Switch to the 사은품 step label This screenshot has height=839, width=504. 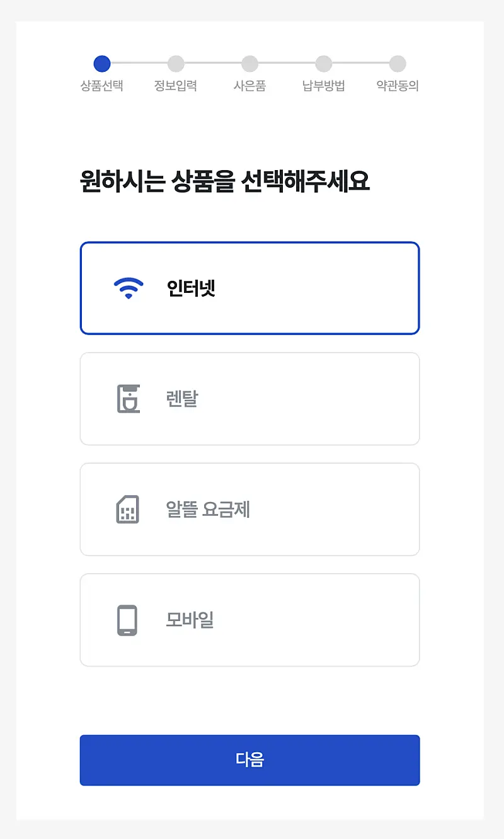pos(250,86)
